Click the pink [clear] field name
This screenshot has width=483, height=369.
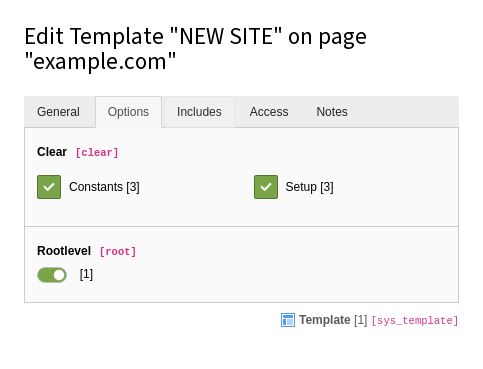click(97, 153)
